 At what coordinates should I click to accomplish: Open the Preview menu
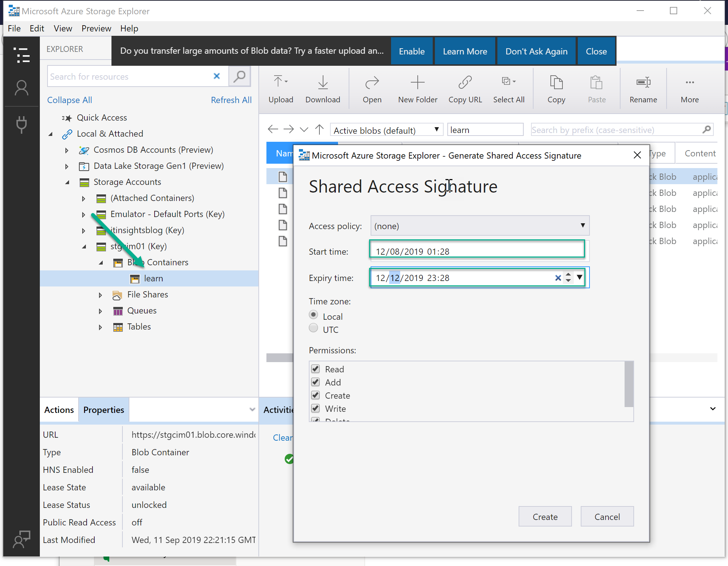(96, 29)
